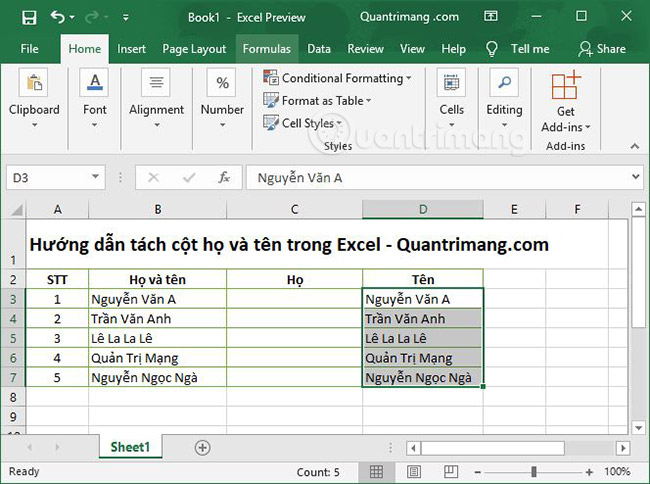Open Cell Styles menu
The image size is (650, 484).
point(303,123)
